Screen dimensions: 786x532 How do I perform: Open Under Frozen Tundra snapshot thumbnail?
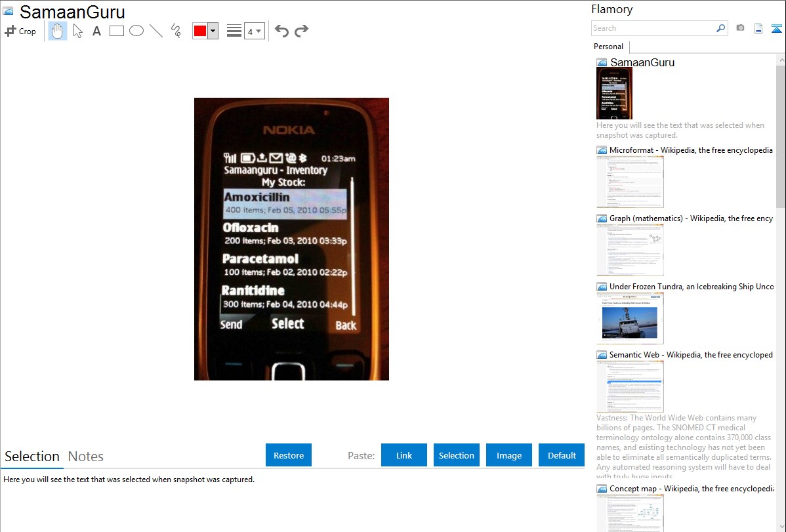pos(630,318)
